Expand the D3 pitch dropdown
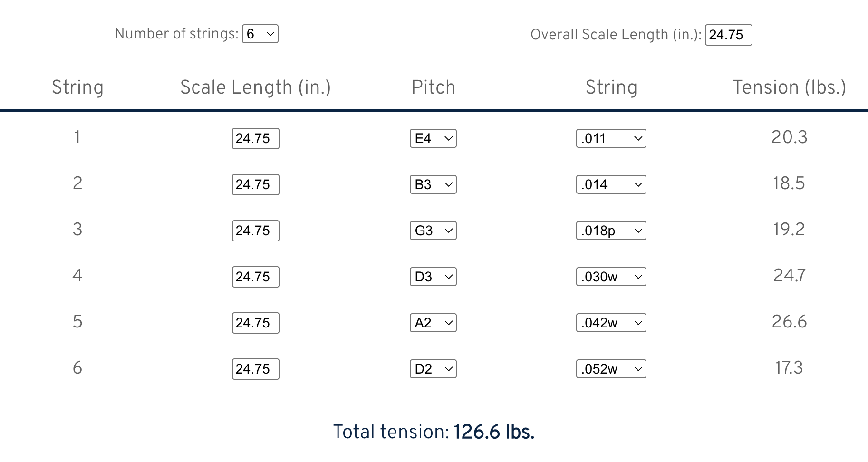This screenshot has width=868, height=462. pos(433,277)
